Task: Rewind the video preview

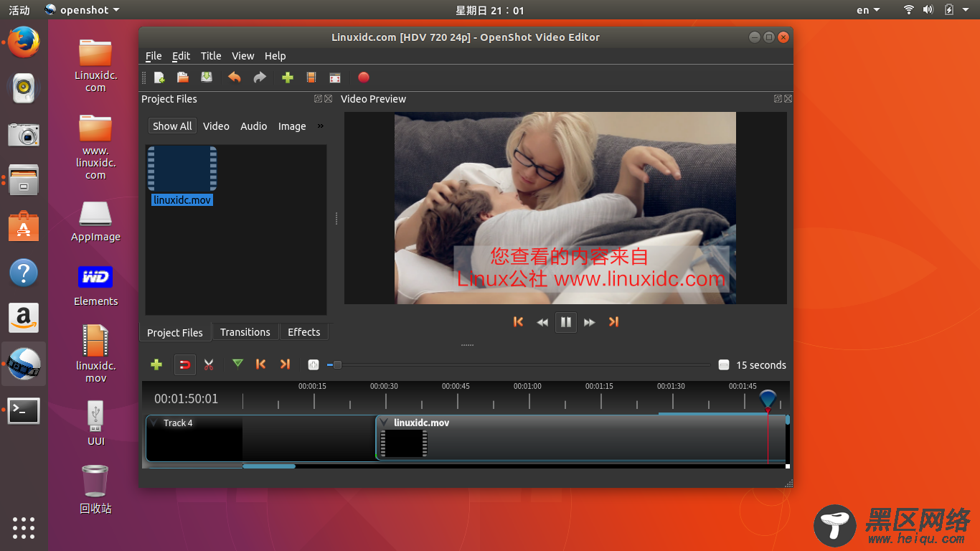Action: pyautogui.click(x=542, y=322)
